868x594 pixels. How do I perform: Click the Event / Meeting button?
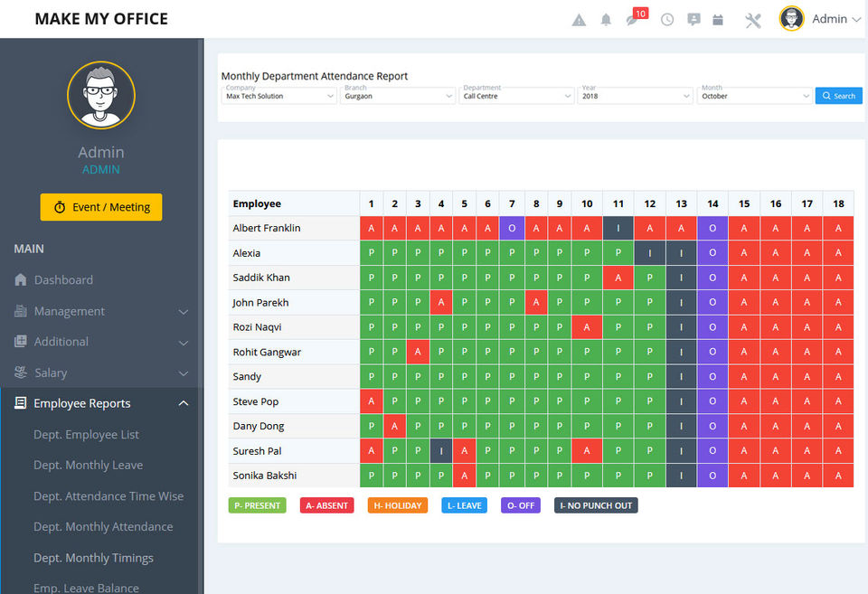[x=101, y=207]
